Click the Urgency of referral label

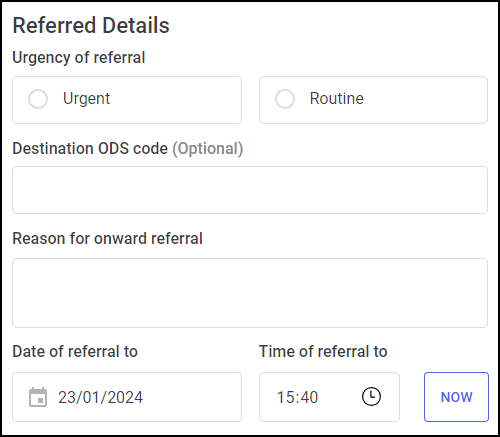[x=79, y=58]
